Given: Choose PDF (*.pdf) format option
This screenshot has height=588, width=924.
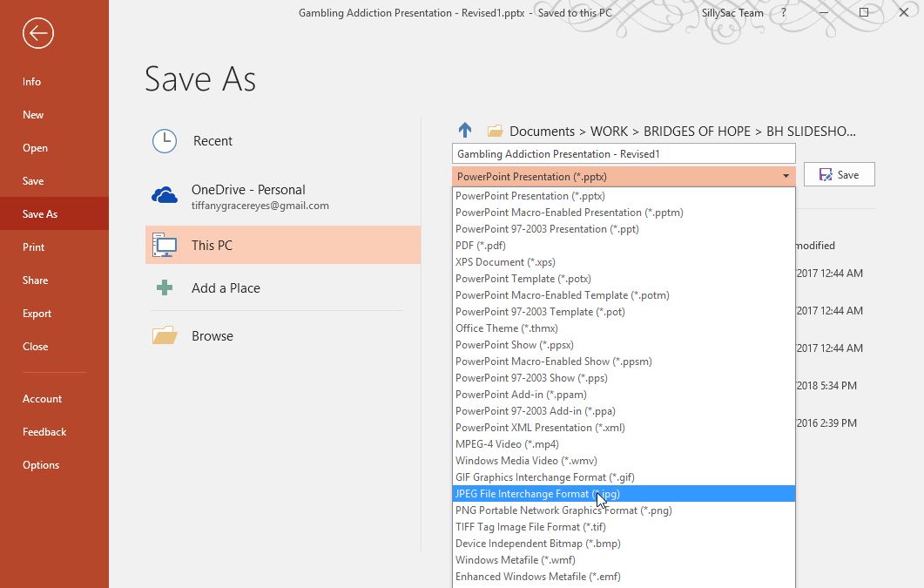Looking at the screenshot, I should (481, 246).
